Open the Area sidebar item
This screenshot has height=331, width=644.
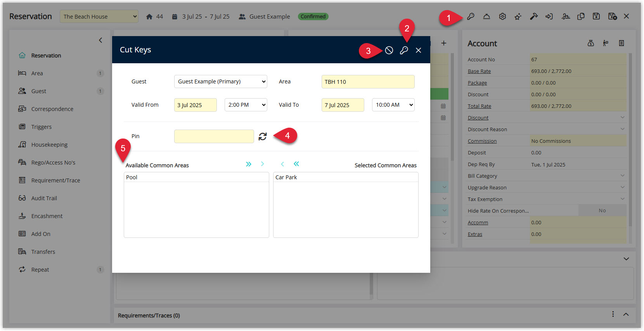[x=37, y=73]
